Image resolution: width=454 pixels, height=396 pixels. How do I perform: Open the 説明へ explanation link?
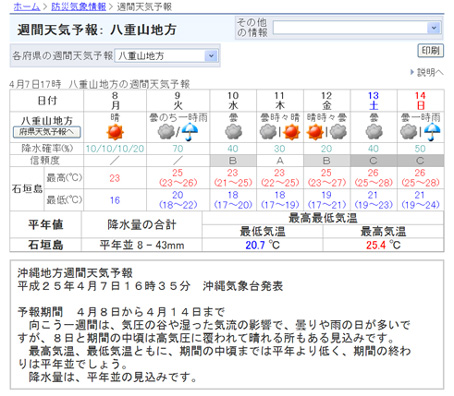[x=430, y=72]
